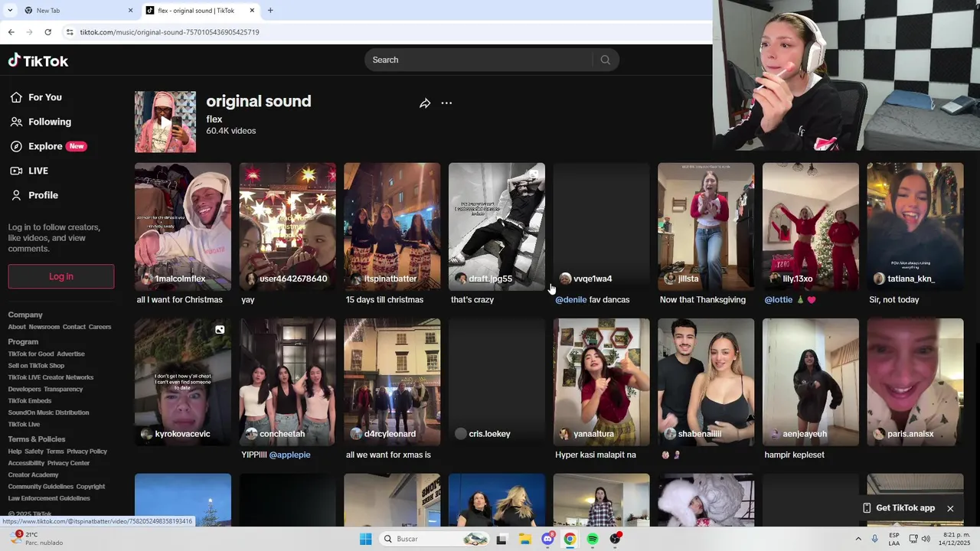Viewport: 980px width, 551px height.
Task: Open paris.anaisx video thumbnail
Action: point(916,382)
